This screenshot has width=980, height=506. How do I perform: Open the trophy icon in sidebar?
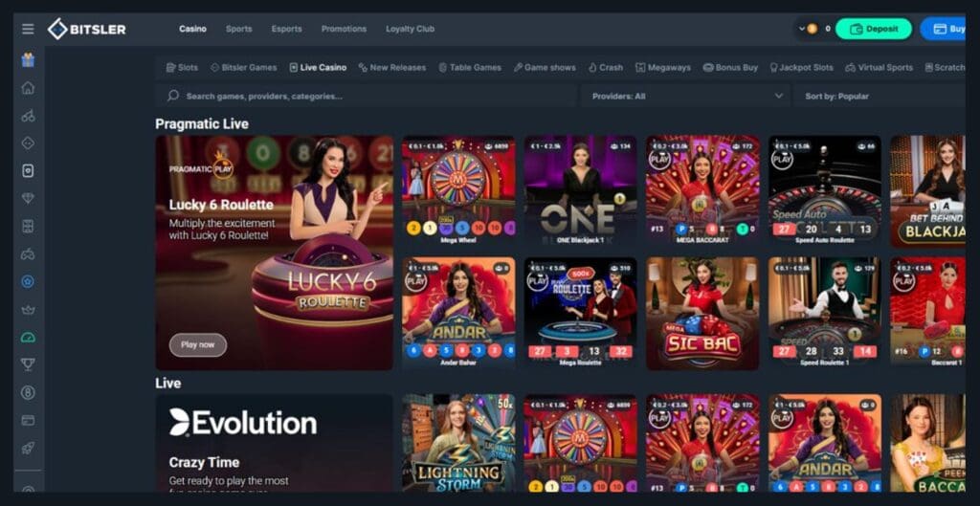point(28,364)
